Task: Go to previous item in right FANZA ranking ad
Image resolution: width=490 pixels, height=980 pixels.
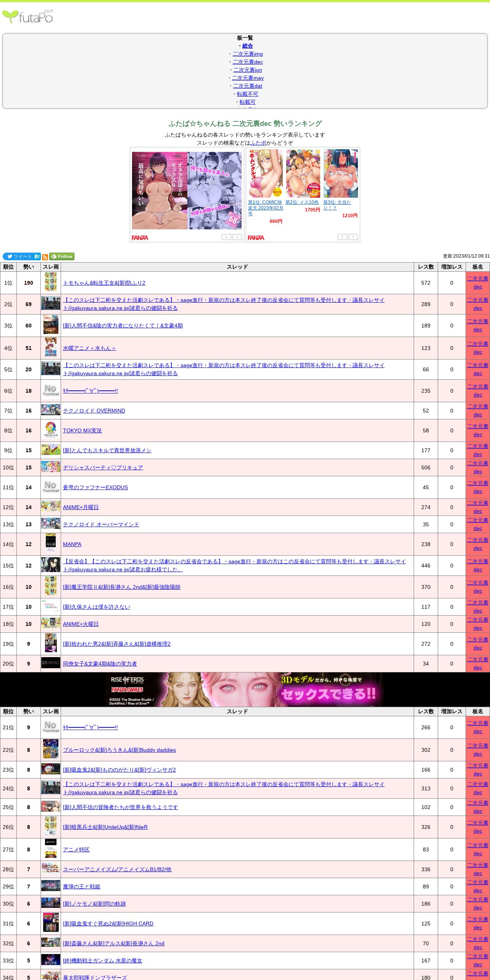Action: (342, 237)
